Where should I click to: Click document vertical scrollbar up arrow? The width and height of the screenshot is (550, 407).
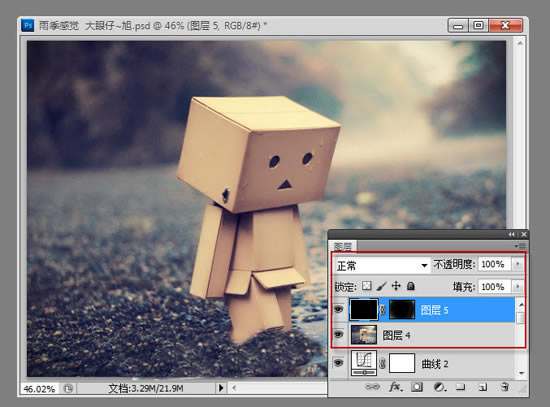[520, 43]
